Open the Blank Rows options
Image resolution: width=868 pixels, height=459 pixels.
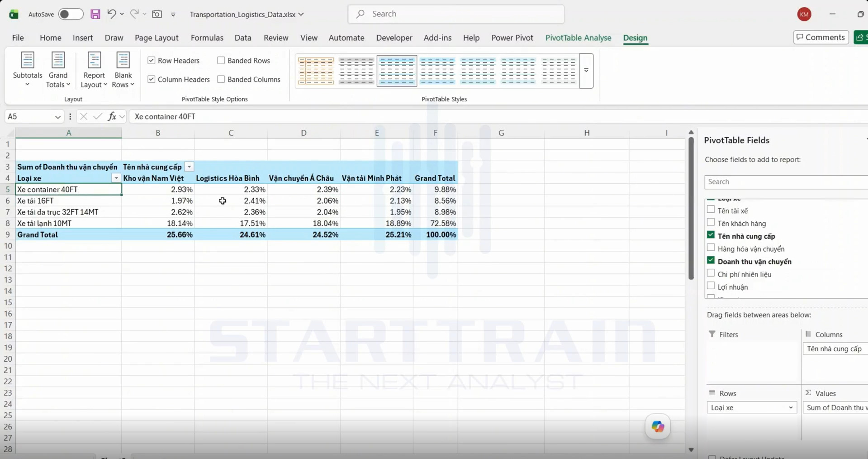(123, 69)
